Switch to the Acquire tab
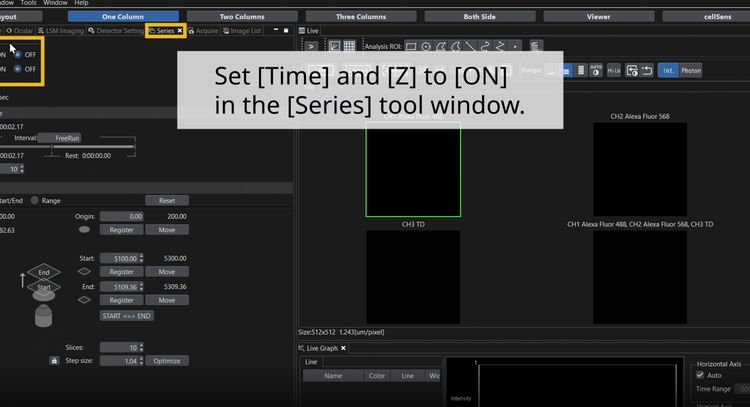 (x=206, y=31)
